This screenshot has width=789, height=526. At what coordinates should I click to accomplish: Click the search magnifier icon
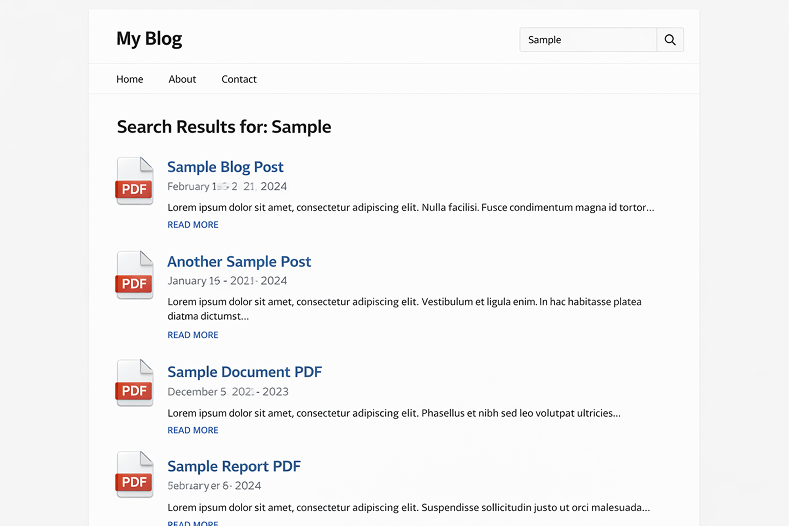tap(670, 40)
